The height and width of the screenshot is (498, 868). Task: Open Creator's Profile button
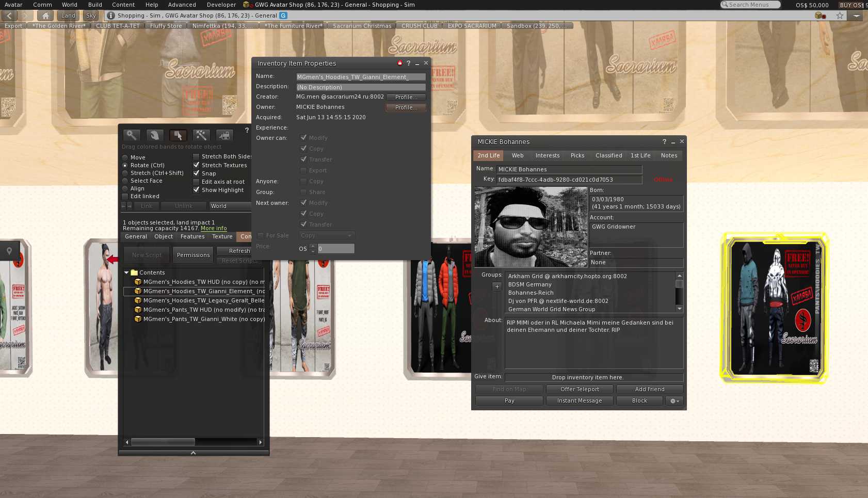coord(406,97)
